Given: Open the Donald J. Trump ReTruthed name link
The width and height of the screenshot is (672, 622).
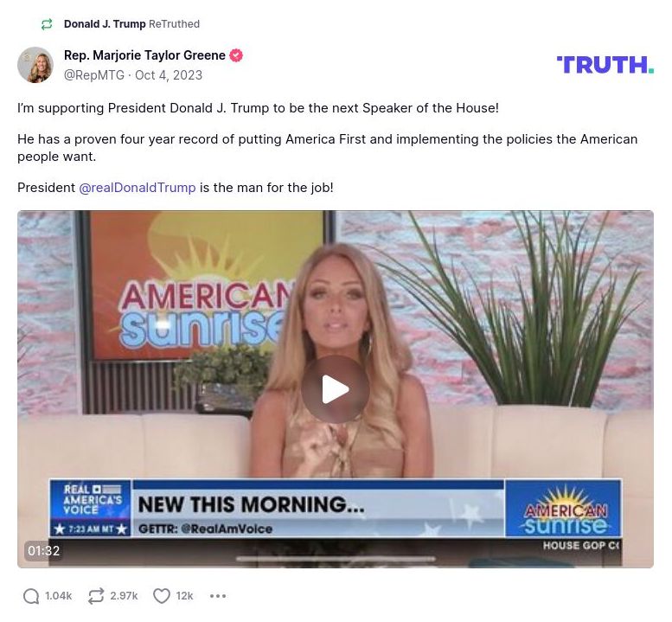Looking at the screenshot, I should [x=105, y=24].
